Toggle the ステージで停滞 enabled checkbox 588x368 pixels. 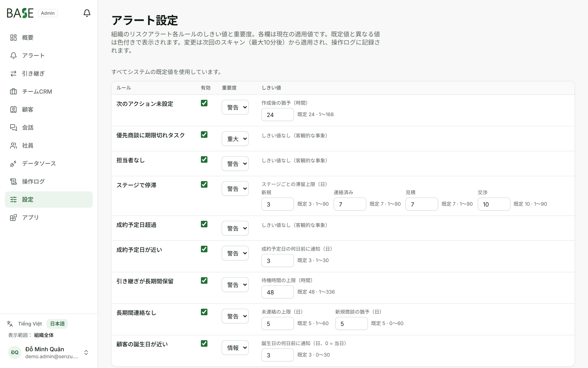(x=204, y=184)
